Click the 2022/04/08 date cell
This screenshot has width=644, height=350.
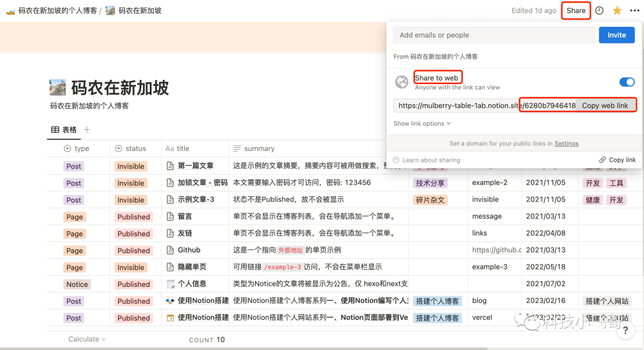point(546,233)
